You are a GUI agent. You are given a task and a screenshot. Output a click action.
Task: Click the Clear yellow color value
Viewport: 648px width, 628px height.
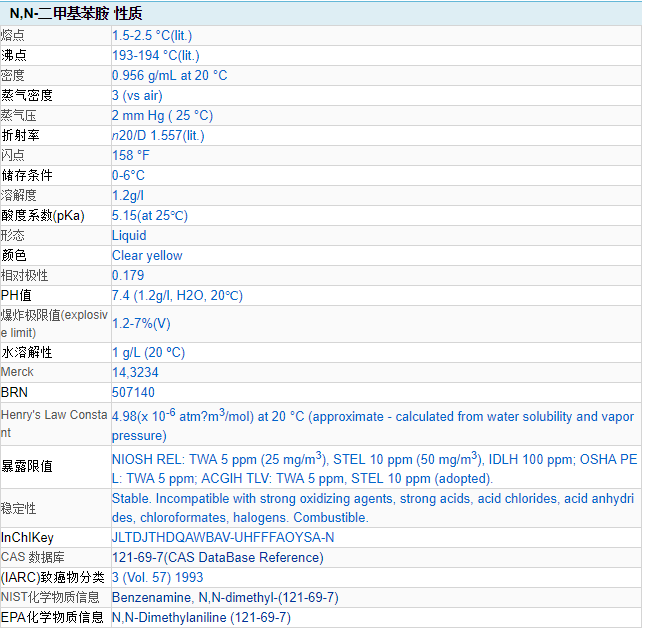point(147,255)
